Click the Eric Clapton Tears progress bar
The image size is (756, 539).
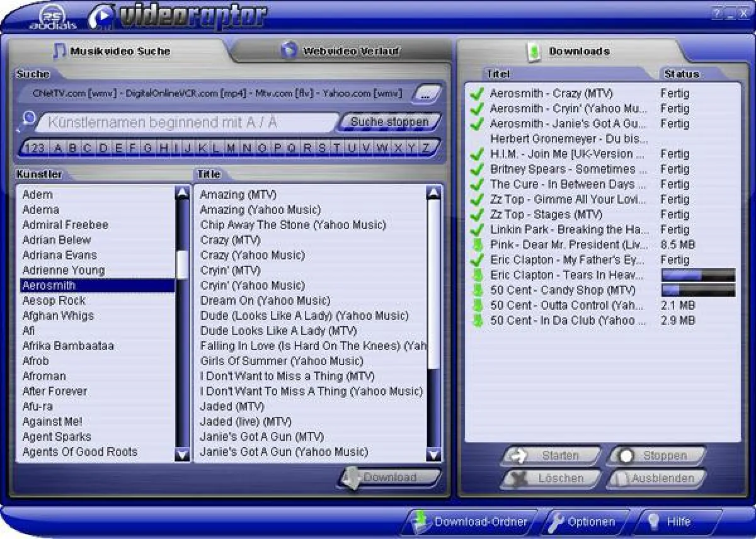tap(698, 275)
